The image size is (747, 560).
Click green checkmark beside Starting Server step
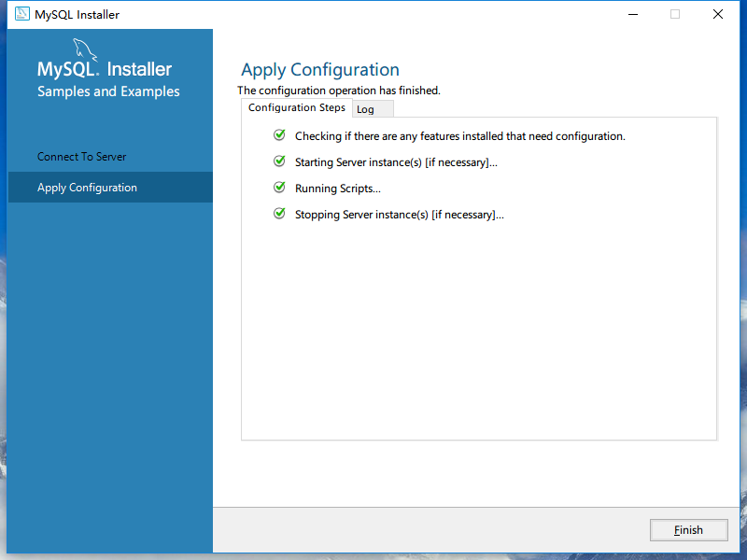[279, 161]
